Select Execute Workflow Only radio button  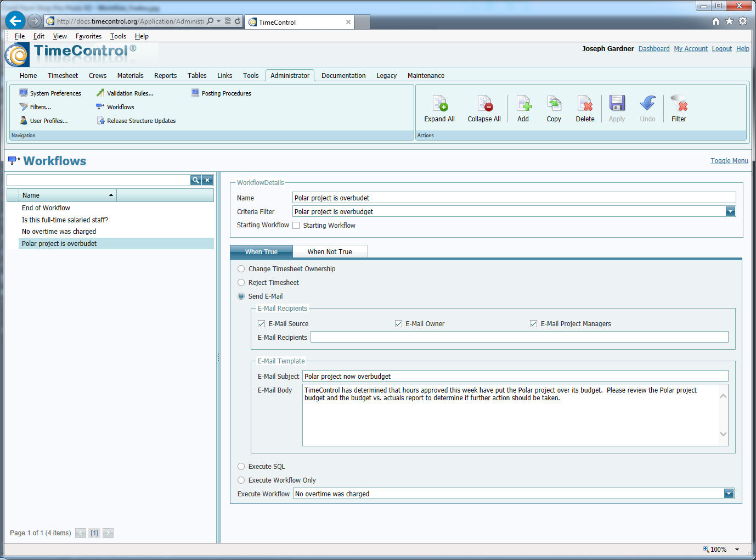coord(241,480)
